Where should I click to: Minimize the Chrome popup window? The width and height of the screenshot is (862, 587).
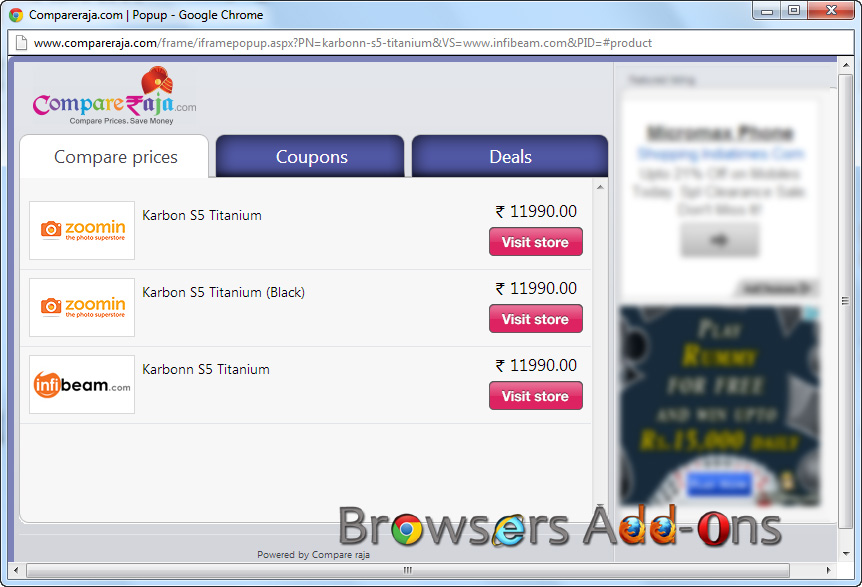(x=767, y=10)
